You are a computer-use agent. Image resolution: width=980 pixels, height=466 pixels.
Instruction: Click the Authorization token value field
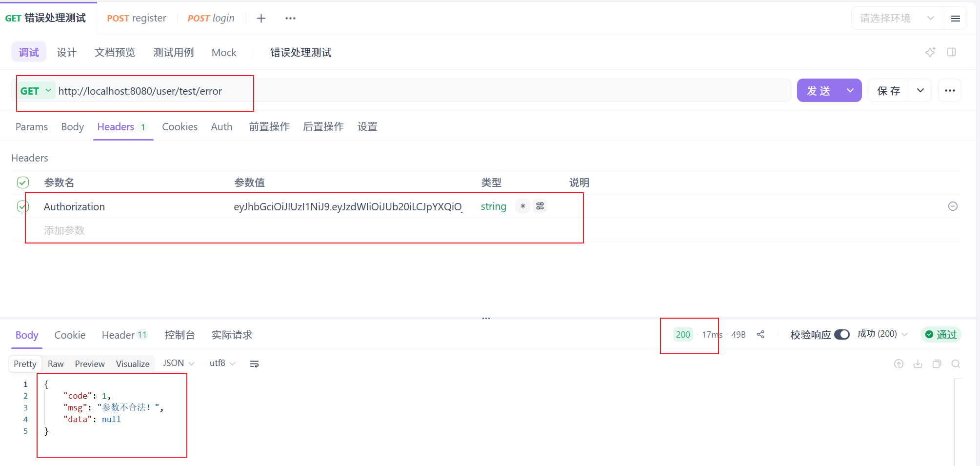(x=348, y=206)
